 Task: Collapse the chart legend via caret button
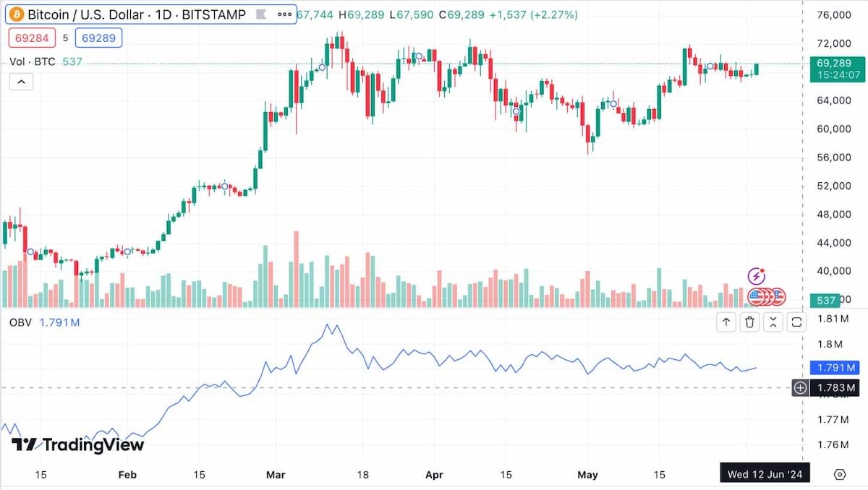tap(21, 81)
